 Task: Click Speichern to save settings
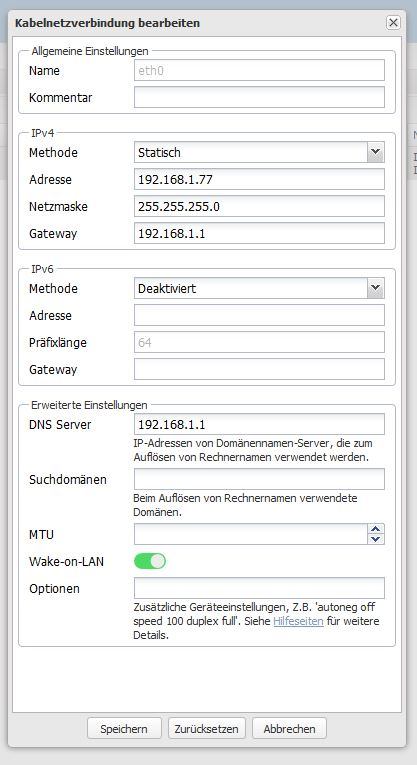point(124,729)
